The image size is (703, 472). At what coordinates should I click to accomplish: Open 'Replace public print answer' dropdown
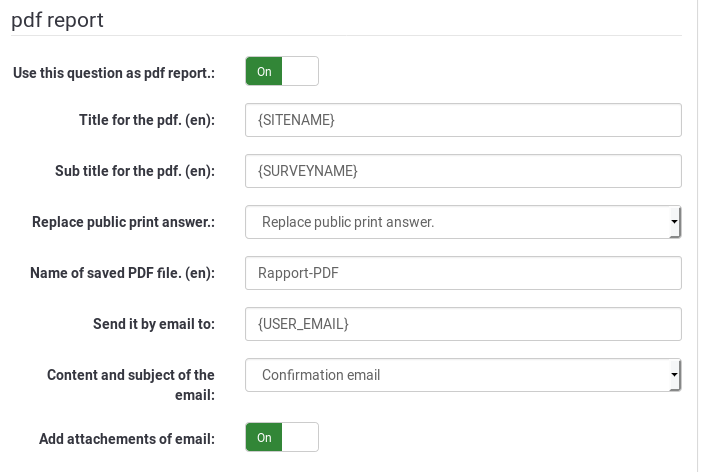[x=455, y=222]
